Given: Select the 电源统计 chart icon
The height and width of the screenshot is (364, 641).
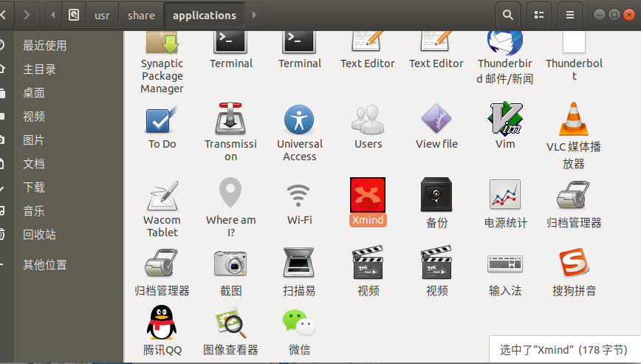Looking at the screenshot, I should [x=505, y=194].
